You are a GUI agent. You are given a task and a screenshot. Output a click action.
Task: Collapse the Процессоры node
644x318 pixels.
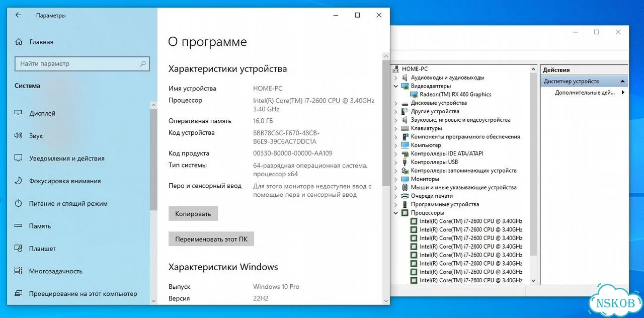[396, 213]
